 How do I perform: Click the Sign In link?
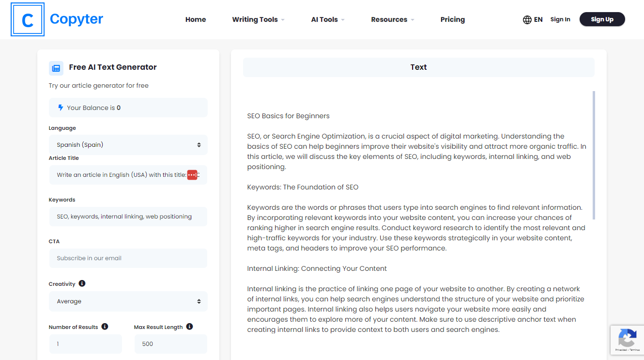pyautogui.click(x=560, y=19)
